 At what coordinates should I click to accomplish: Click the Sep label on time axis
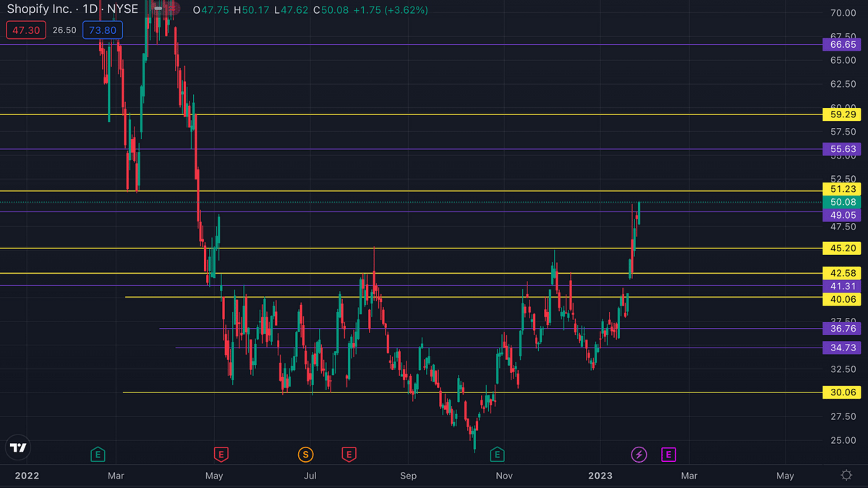(x=409, y=476)
